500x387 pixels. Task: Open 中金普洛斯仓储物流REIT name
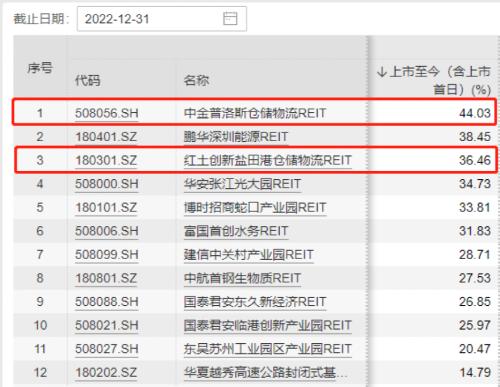(255, 113)
